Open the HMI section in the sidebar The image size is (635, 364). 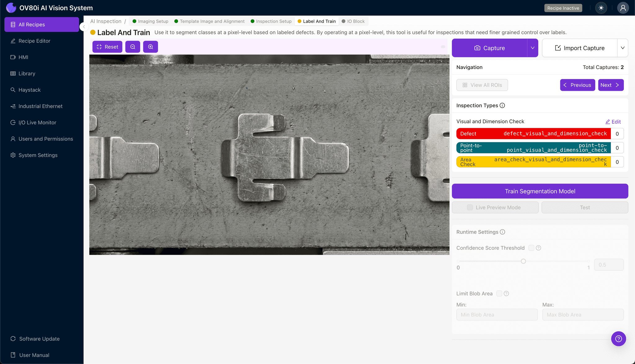[x=23, y=57]
